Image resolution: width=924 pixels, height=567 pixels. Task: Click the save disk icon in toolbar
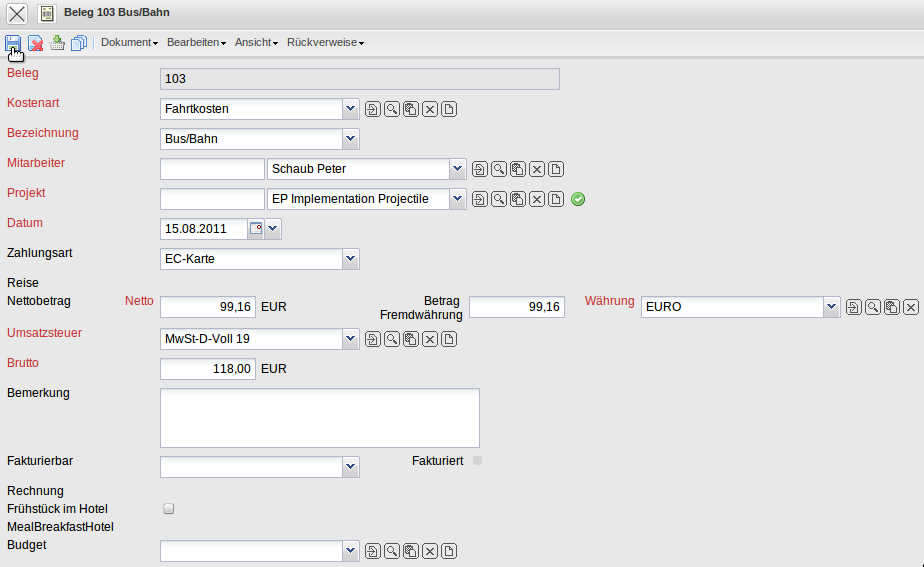click(14, 43)
